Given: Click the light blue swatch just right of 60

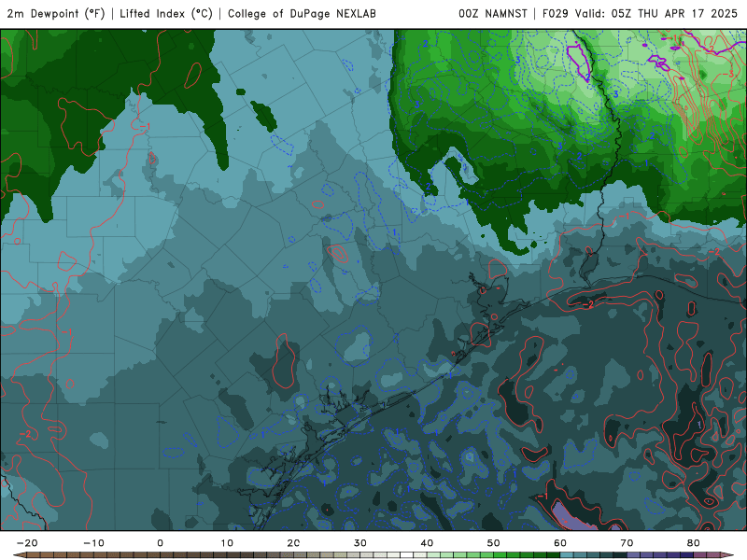Looking at the screenshot, I should (567, 555).
